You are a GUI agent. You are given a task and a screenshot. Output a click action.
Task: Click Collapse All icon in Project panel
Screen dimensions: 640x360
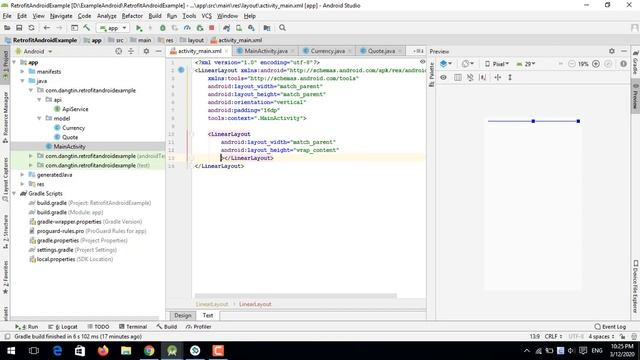point(131,51)
